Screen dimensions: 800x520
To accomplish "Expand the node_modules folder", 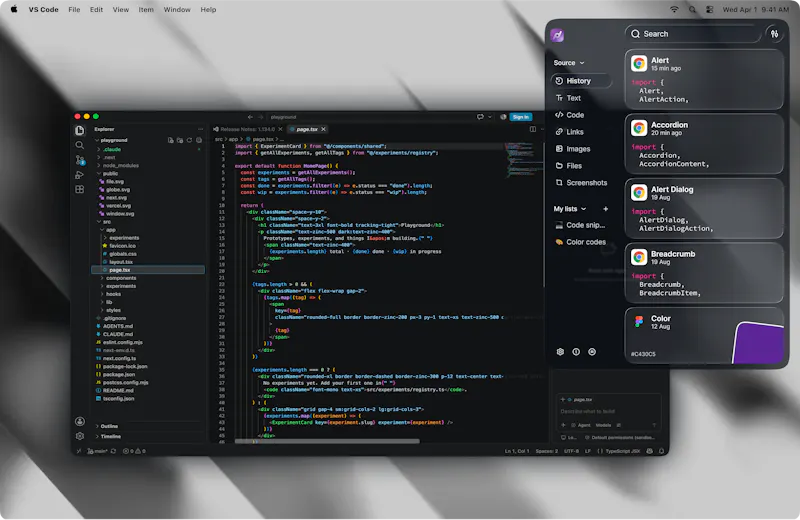I will [x=118, y=165].
